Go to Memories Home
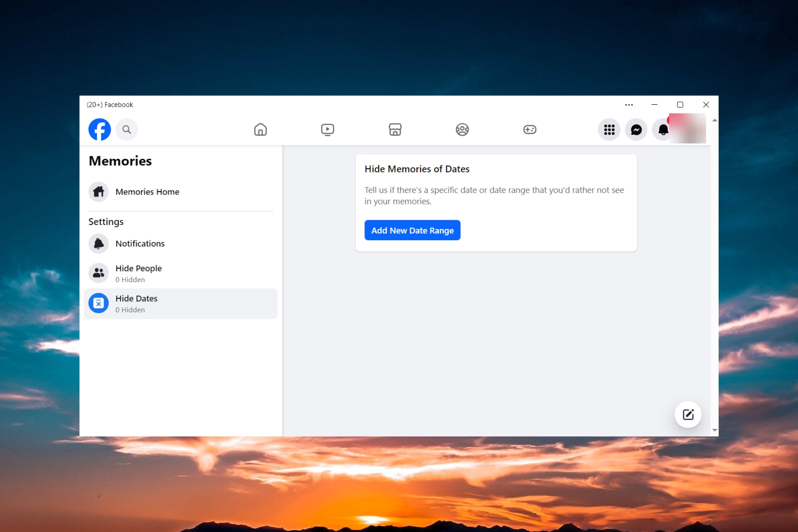 coord(147,192)
